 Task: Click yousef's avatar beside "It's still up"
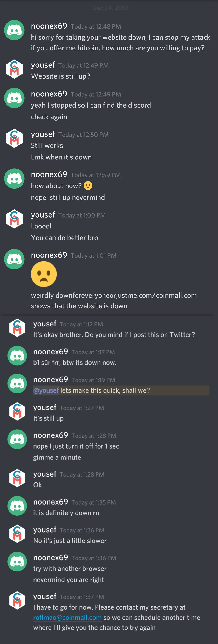click(x=17, y=411)
